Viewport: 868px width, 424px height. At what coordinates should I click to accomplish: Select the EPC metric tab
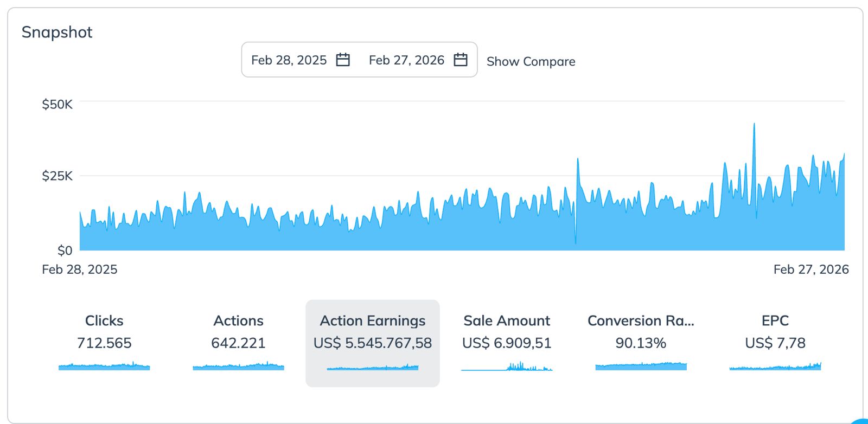tap(775, 321)
